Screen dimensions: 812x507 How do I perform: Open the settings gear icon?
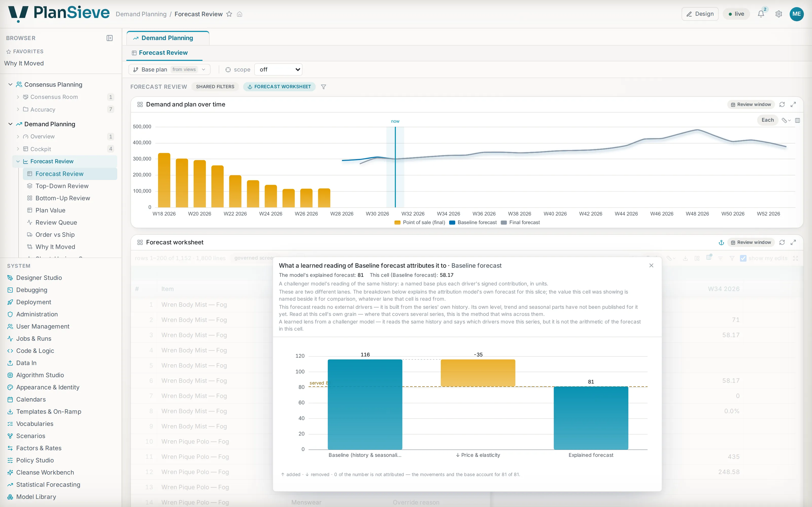(x=779, y=14)
